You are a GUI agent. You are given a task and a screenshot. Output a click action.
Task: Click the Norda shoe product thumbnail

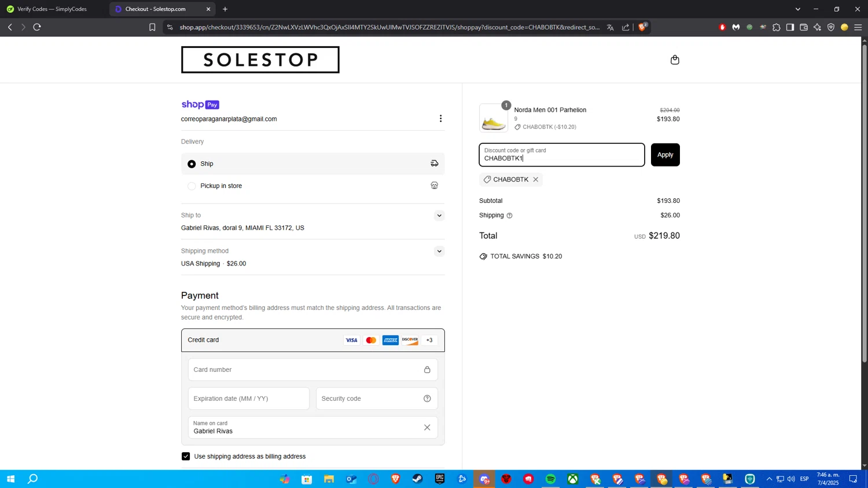coord(494,118)
